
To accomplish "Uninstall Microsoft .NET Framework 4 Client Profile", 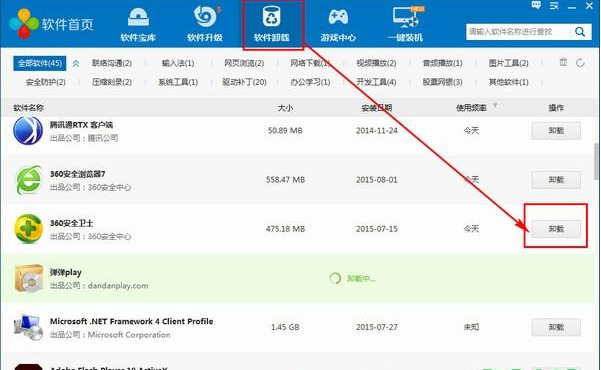I will coord(556,327).
